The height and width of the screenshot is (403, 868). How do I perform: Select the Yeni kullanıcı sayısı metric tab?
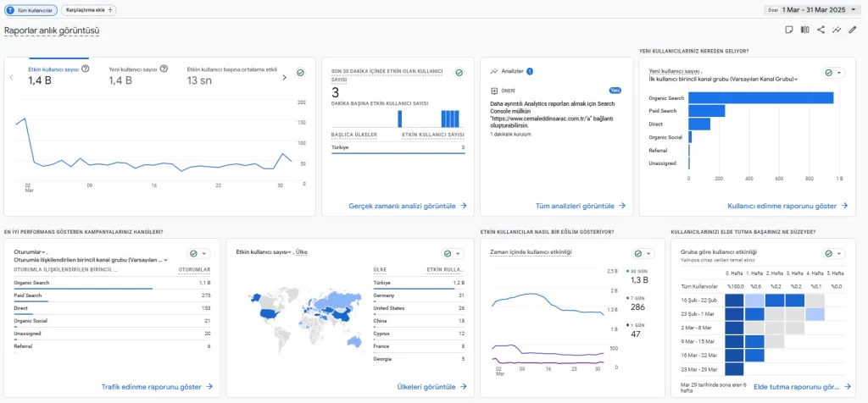[x=132, y=69]
